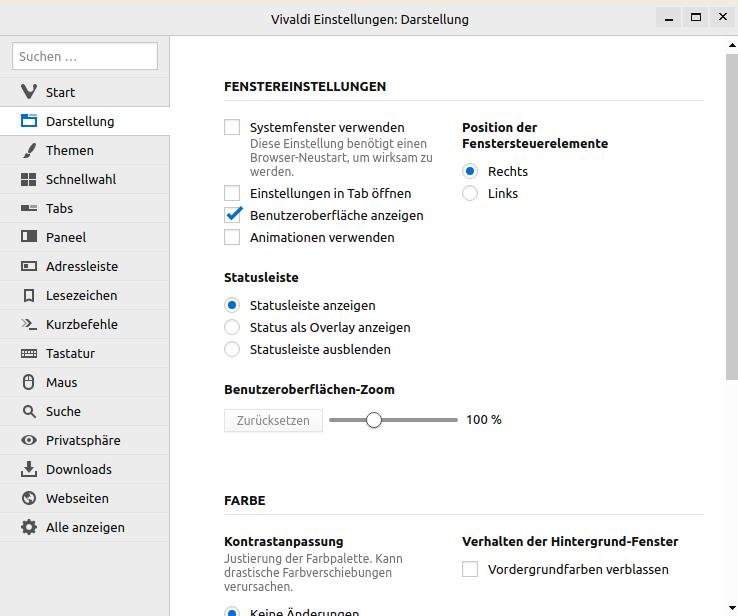Open Privatsphäre settings
Viewport: 738px width, 616px height.
85,440
